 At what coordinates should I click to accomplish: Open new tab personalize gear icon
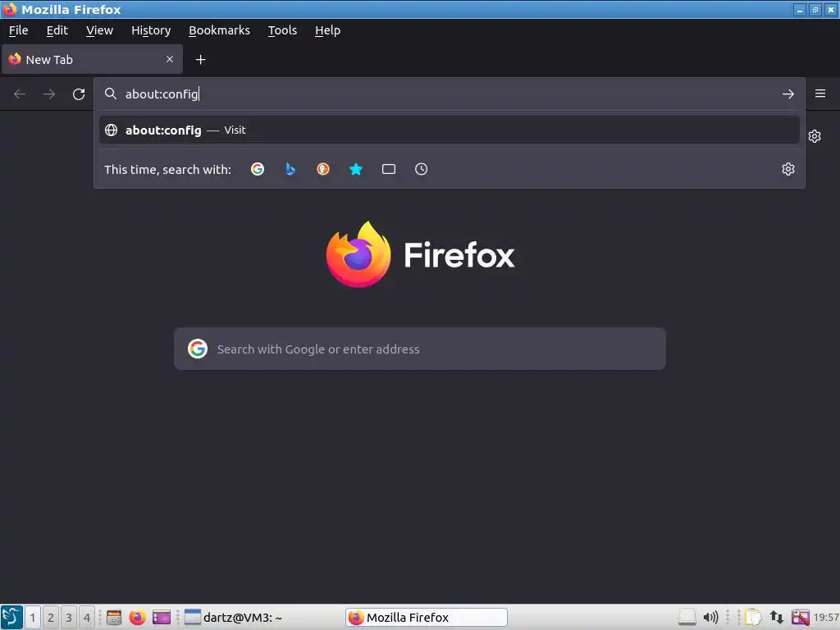[x=815, y=136]
